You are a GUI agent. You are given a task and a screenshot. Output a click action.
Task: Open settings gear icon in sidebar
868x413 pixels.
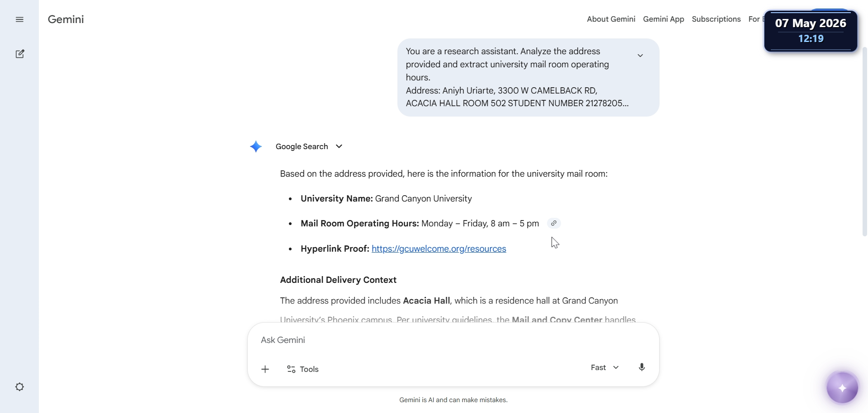point(19,387)
